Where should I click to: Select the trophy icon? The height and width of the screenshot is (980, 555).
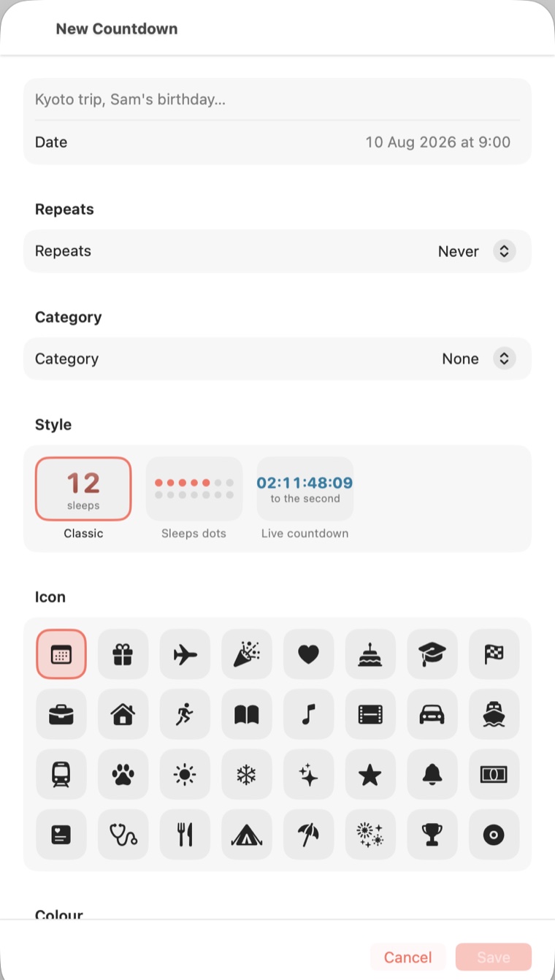[x=432, y=834]
